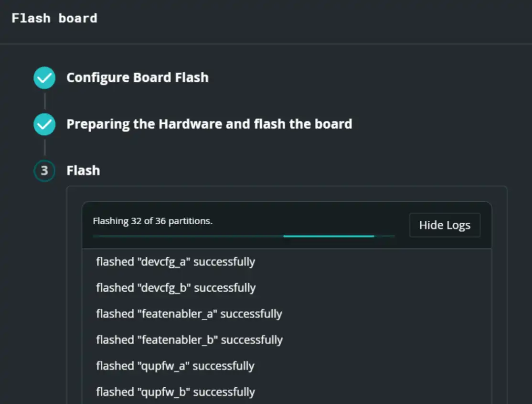Click the 'Flashing 32 of 36 partitions' status text

[152, 221]
